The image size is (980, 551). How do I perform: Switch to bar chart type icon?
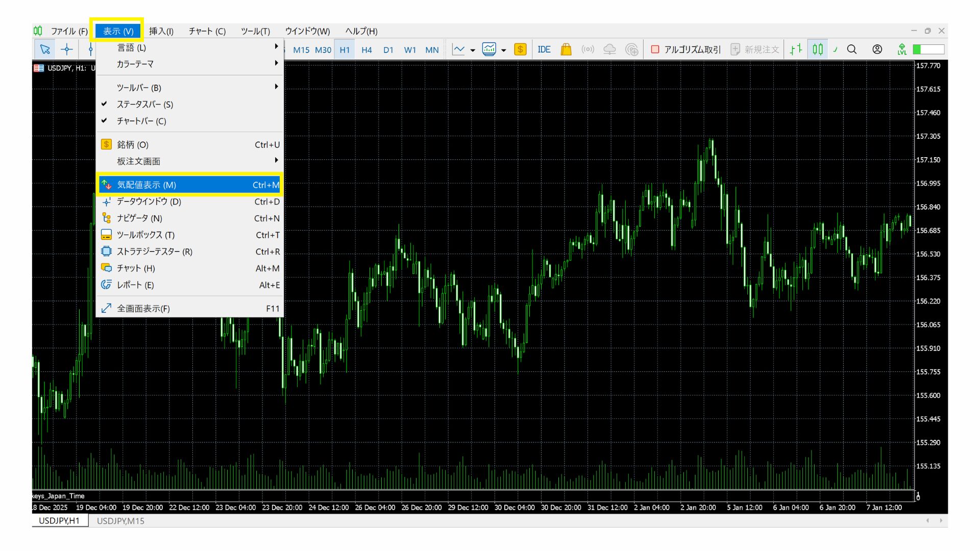[x=796, y=49]
